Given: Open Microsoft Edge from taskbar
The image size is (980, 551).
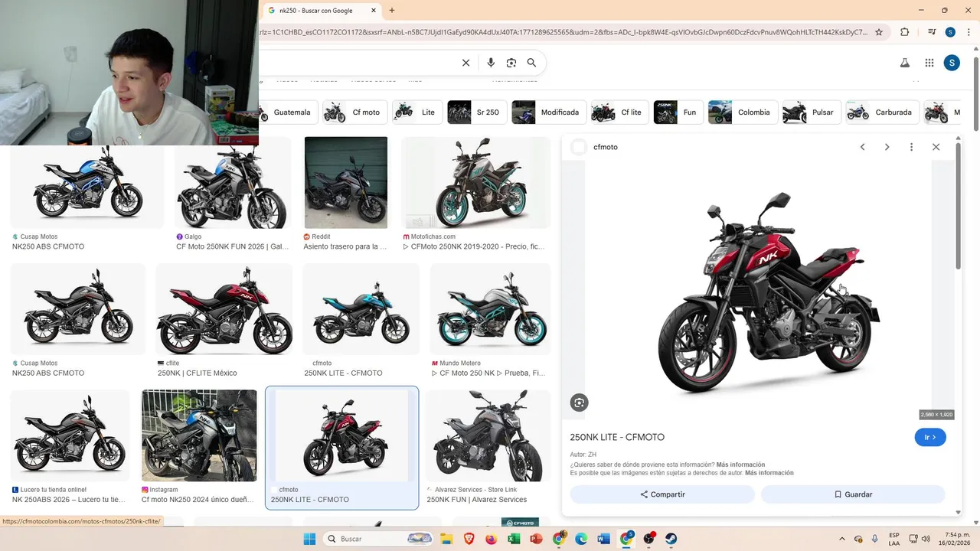Looking at the screenshot, I should point(581,539).
